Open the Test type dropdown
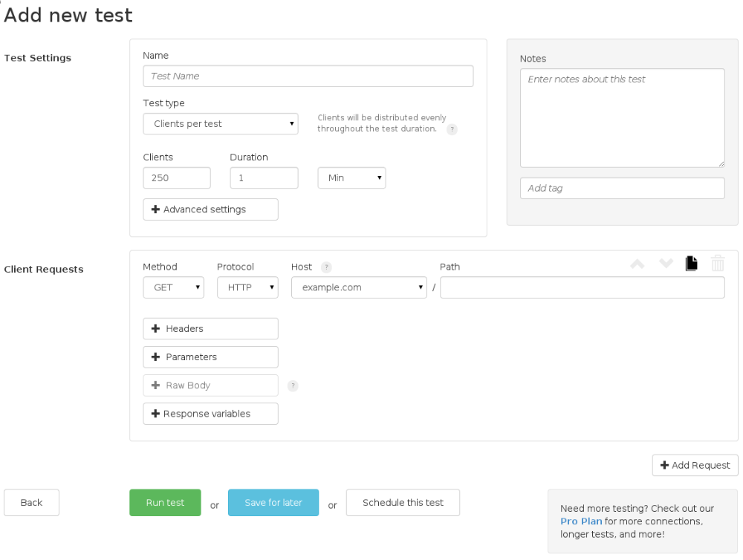 tap(221, 124)
